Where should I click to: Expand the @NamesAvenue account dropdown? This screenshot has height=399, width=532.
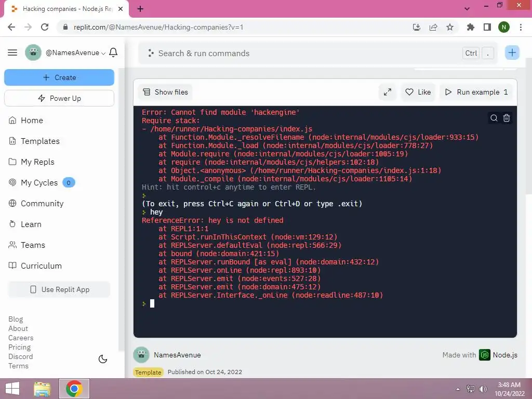point(76,53)
